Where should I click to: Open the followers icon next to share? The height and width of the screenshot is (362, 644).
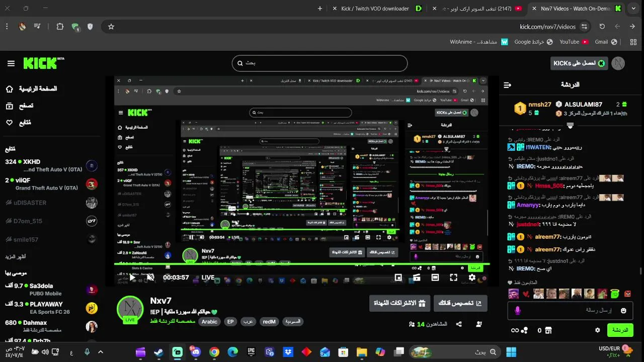pyautogui.click(x=479, y=324)
